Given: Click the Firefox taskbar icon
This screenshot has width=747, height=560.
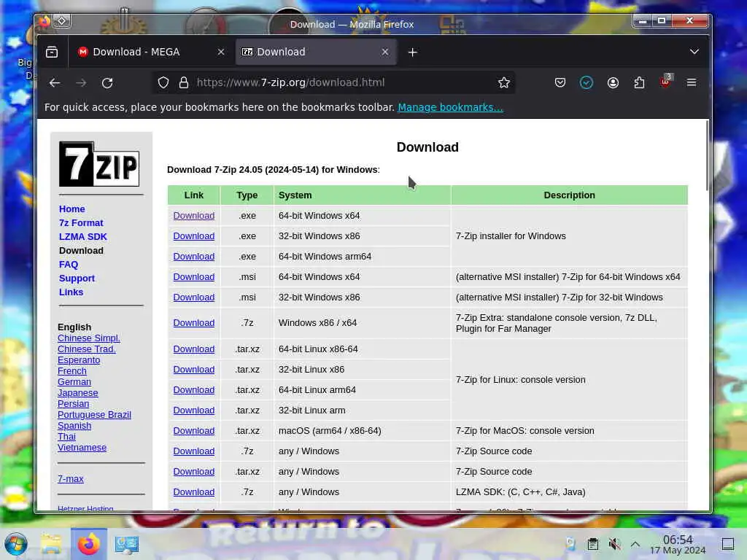Looking at the screenshot, I should click(89, 544).
